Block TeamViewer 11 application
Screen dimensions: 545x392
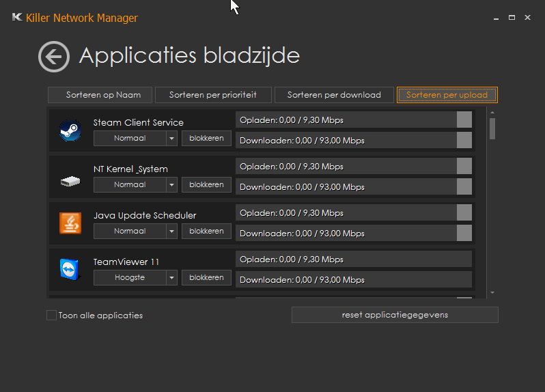tap(206, 278)
